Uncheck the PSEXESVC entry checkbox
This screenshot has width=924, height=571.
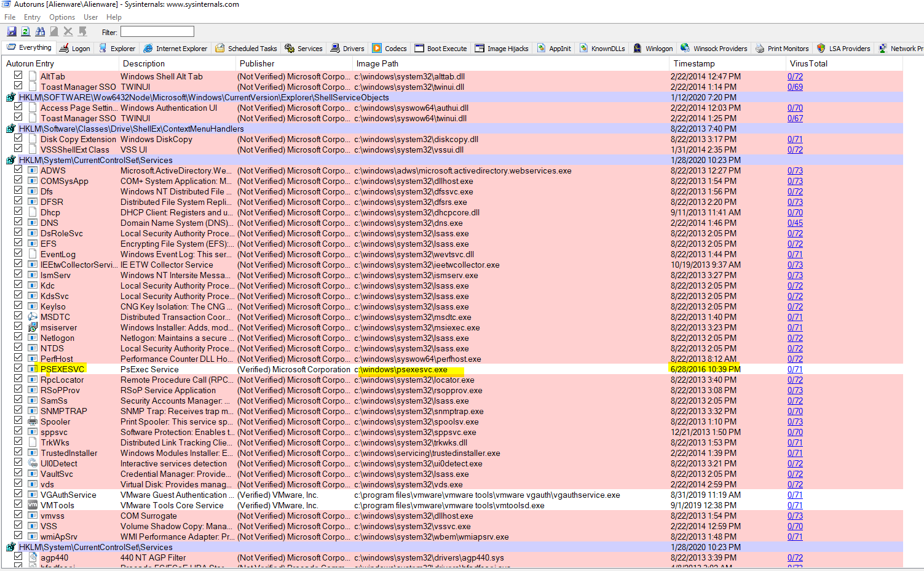pyautogui.click(x=18, y=369)
